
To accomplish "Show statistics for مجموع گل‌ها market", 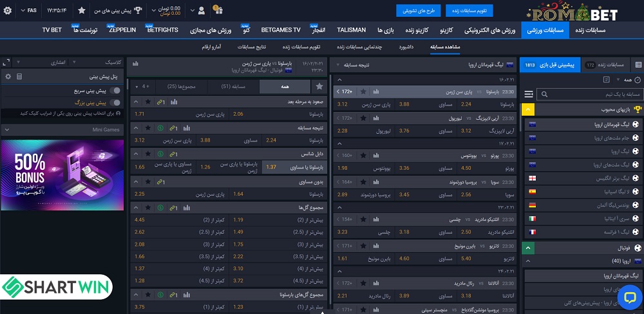I will [187, 208].
